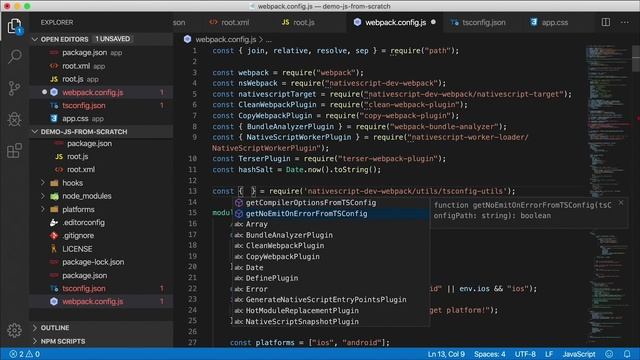Screen dimensions: 640x360
Task: Open LICENSE file in file tree
Action: 102,249
